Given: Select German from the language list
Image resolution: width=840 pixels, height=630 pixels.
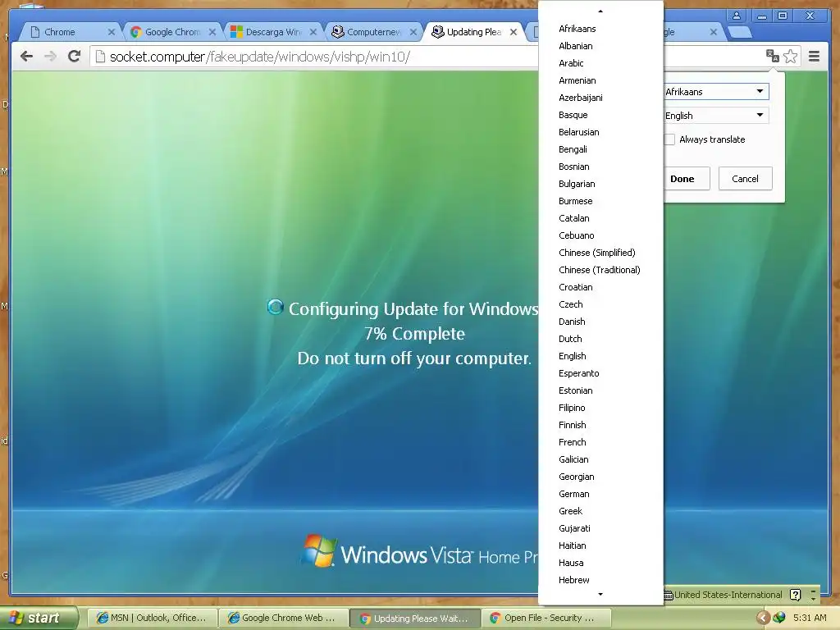Looking at the screenshot, I should [x=600, y=494].
